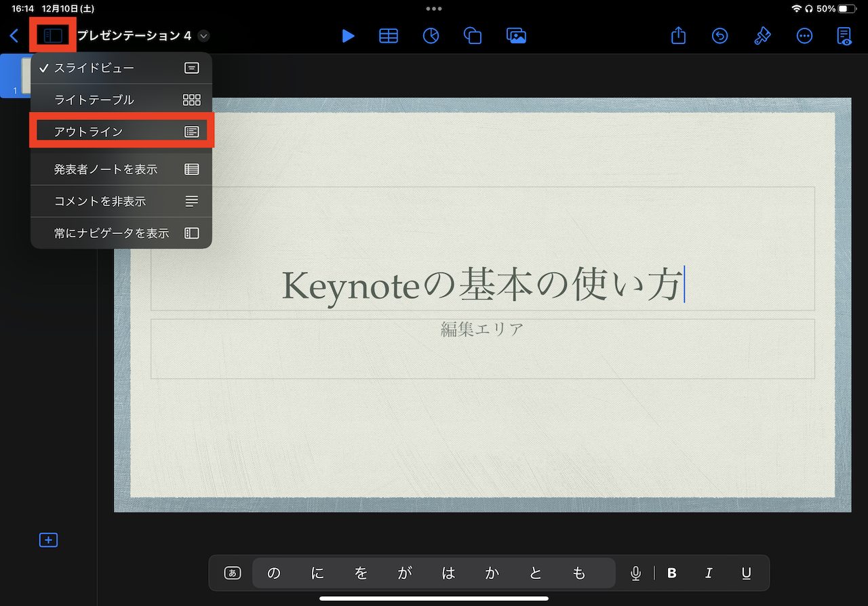Pick the に suggestion
868x606 pixels.
coord(317,573)
